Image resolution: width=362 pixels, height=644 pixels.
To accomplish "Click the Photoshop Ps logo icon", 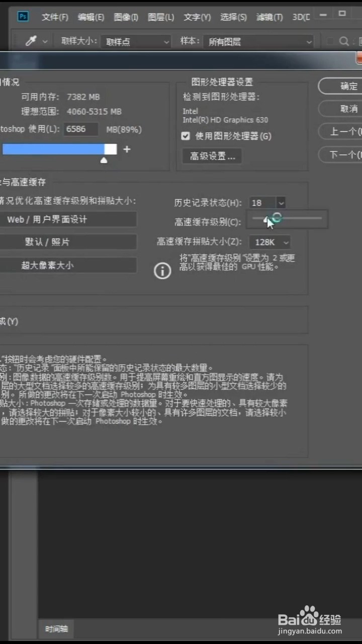I will (x=23, y=17).
